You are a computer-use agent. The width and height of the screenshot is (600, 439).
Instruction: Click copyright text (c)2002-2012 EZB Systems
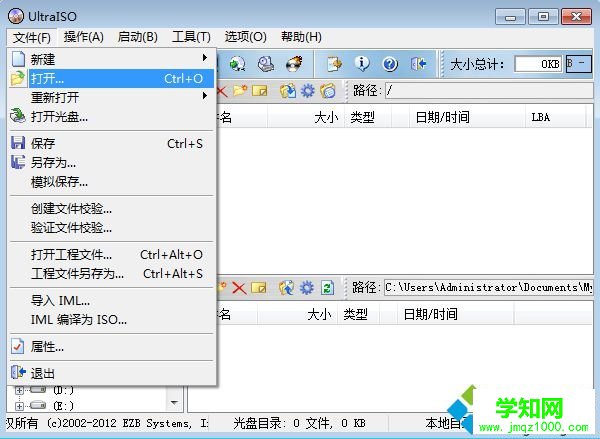tap(120, 423)
